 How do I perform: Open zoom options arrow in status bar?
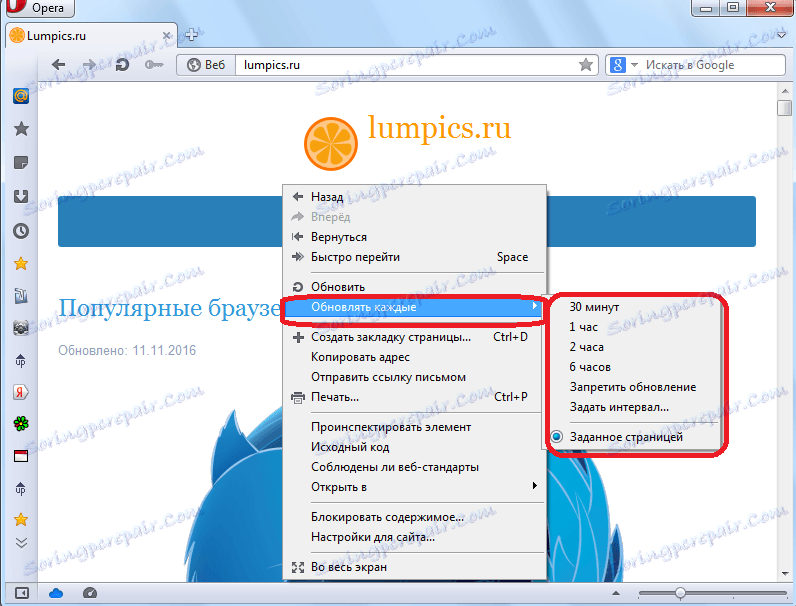pyautogui.click(x=616, y=593)
